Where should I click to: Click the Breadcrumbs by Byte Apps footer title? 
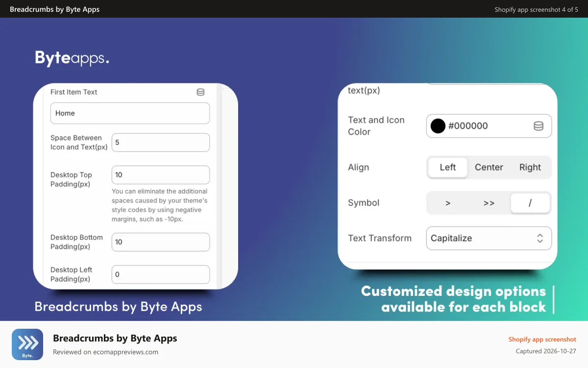click(x=115, y=338)
